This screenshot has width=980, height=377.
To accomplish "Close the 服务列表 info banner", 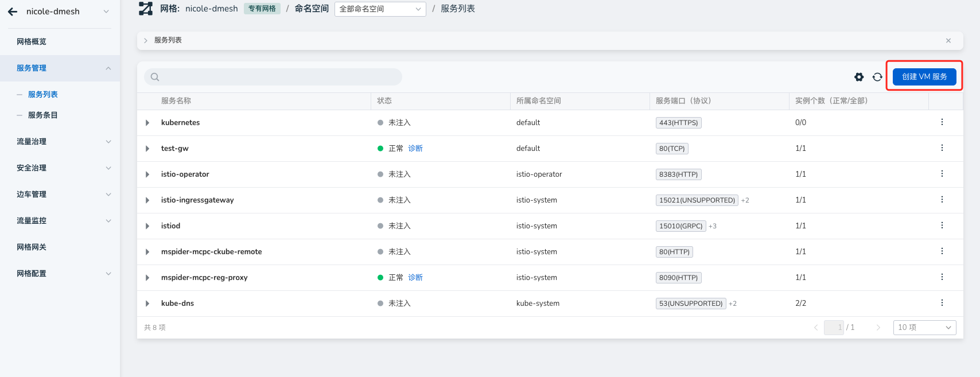I will coord(948,41).
